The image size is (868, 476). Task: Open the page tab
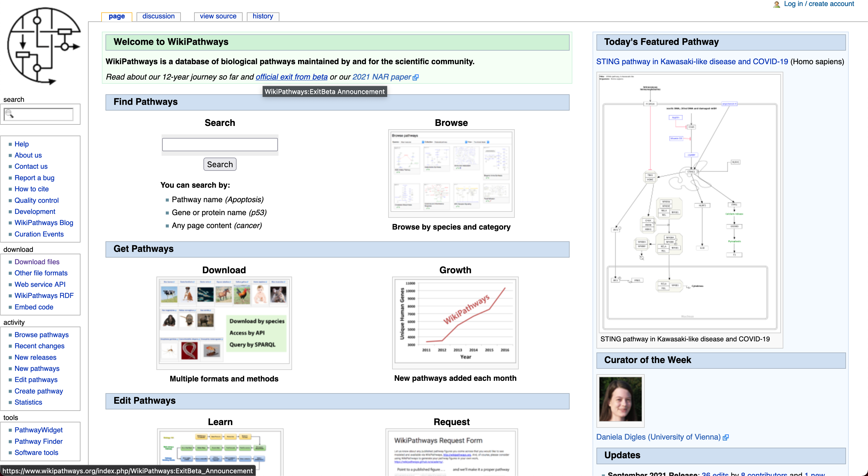click(117, 16)
